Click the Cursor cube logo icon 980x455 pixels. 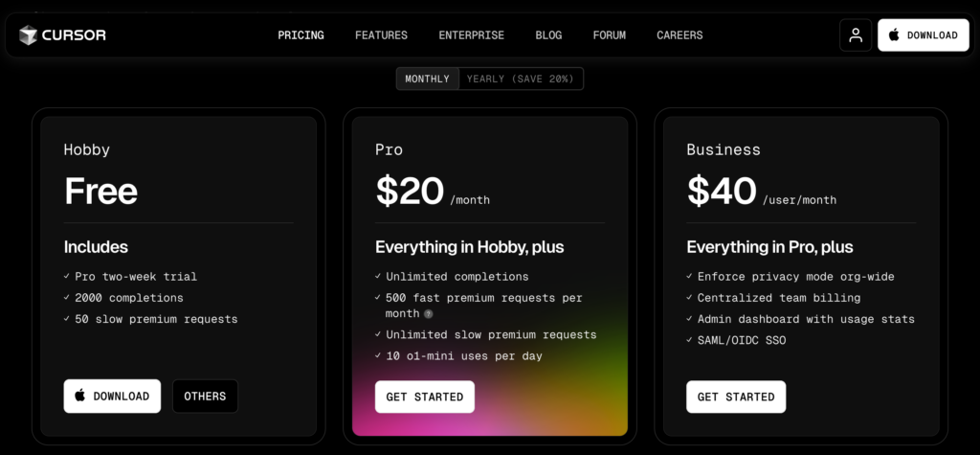pyautogui.click(x=29, y=35)
